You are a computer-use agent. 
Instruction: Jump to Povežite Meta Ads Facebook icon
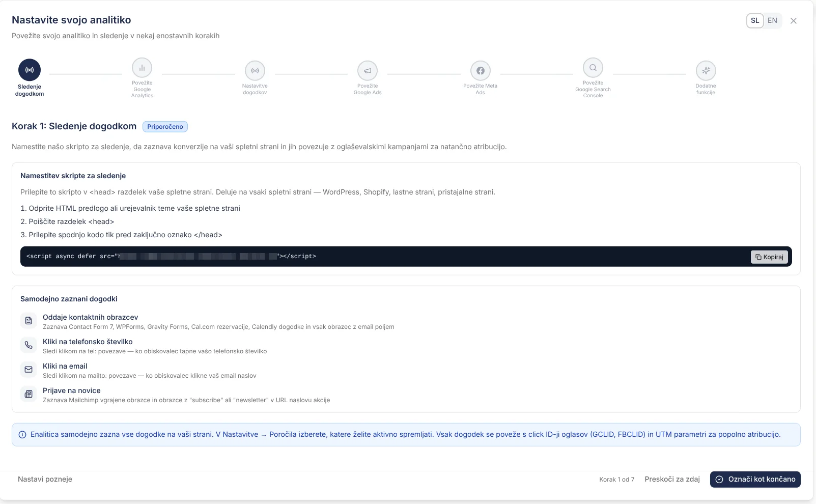480,71
